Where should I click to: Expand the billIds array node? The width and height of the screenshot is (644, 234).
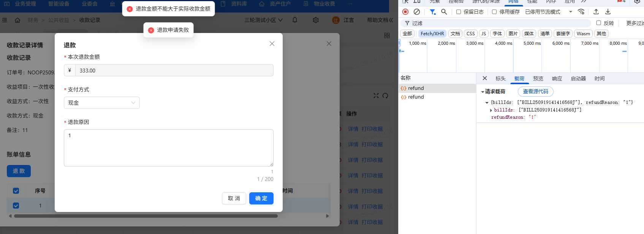tap(491, 110)
